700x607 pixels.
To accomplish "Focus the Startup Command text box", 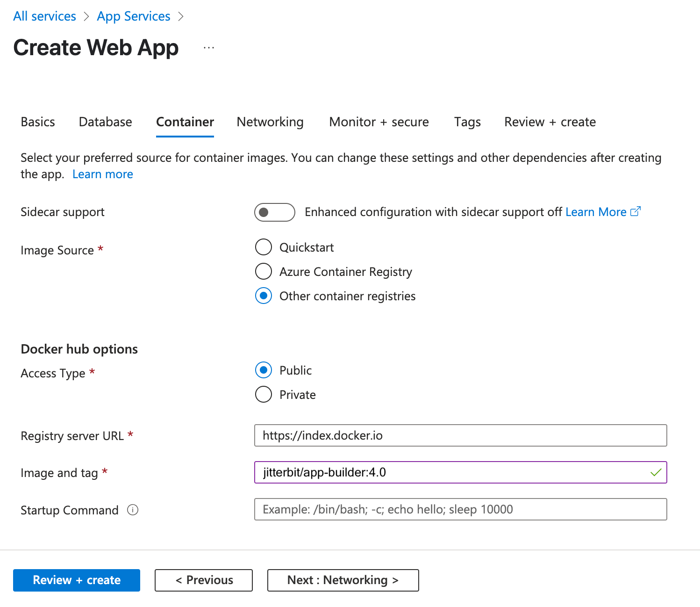I will 460,509.
